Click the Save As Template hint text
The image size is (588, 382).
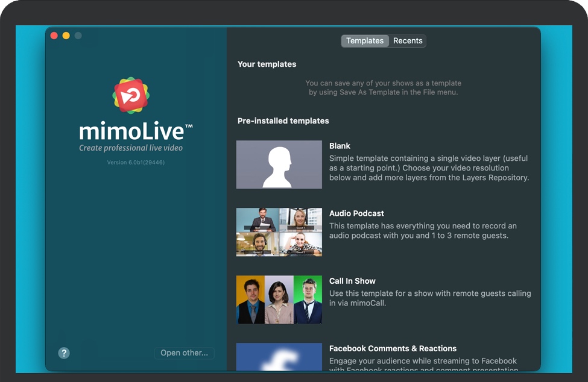point(383,87)
